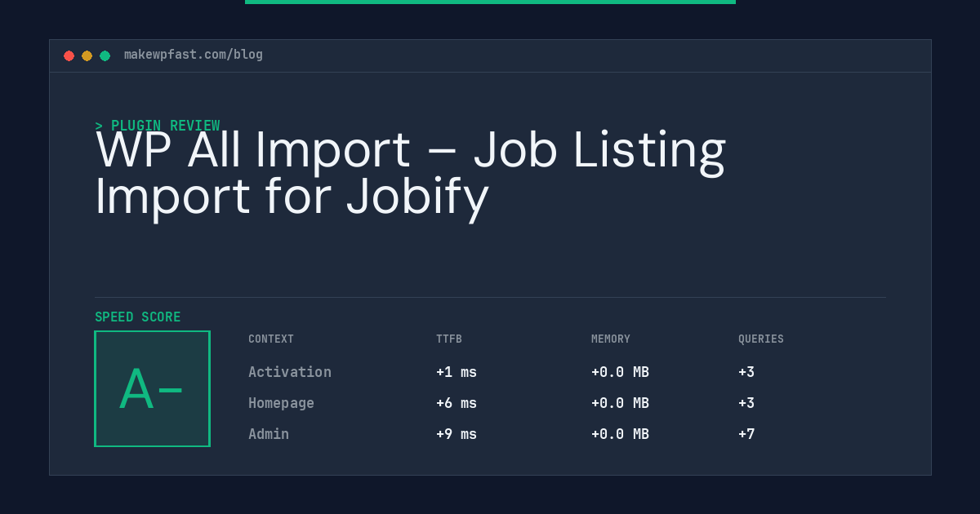The height and width of the screenshot is (514, 980).
Task: Click the makewpfast.com/blog address text
Action: (x=194, y=55)
